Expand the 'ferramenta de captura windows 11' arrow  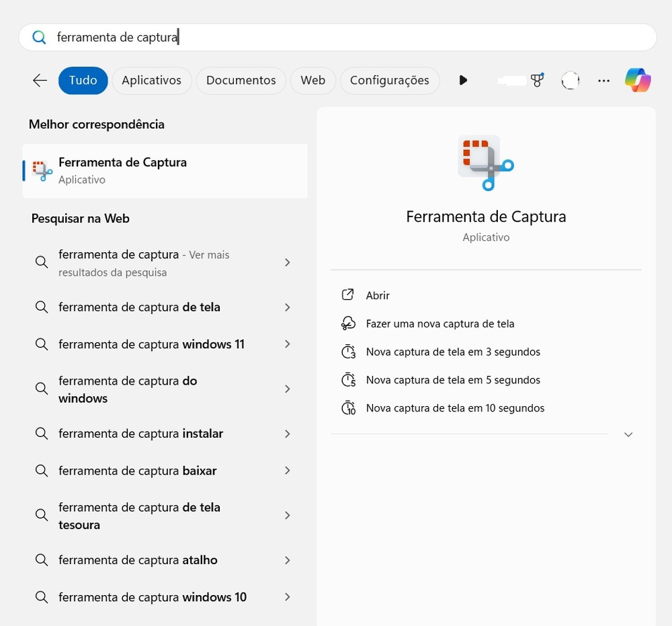[x=287, y=344]
